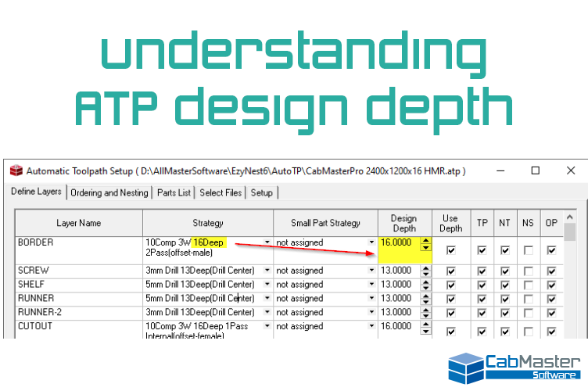This screenshot has width=588, height=391.
Task: Minimize the Automatic Toolpath Setup window
Action: tap(500, 170)
